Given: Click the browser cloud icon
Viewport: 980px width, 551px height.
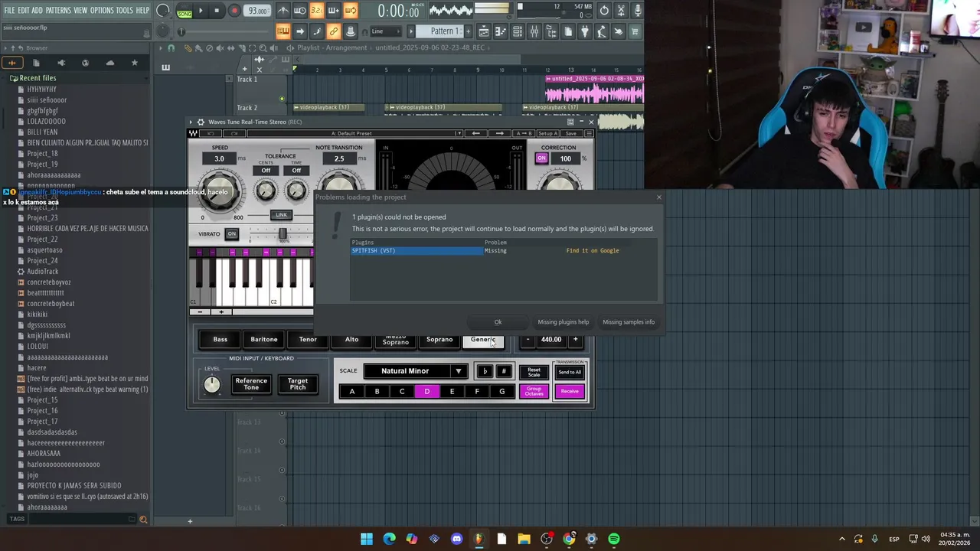Looking at the screenshot, I should 110,63.
